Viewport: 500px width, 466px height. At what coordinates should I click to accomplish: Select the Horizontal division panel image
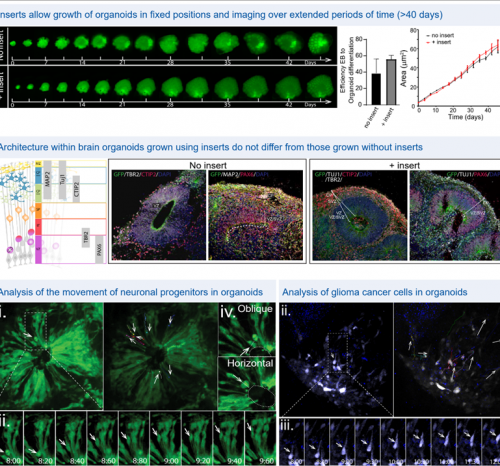(x=247, y=383)
